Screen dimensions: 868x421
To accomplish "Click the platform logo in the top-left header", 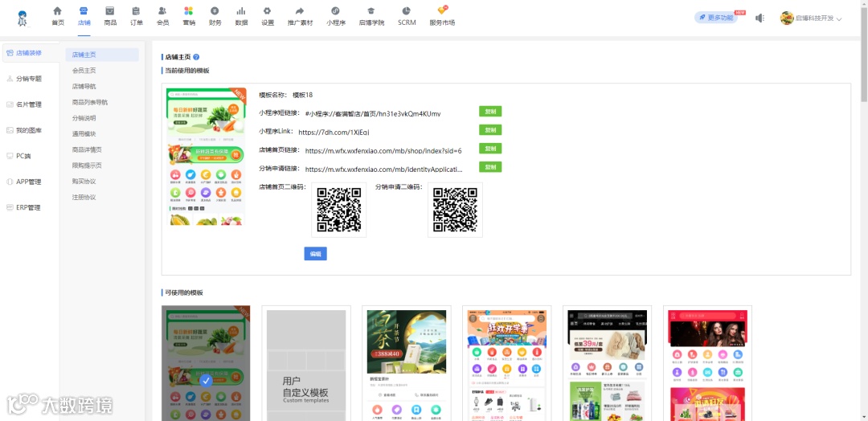I will point(23,18).
